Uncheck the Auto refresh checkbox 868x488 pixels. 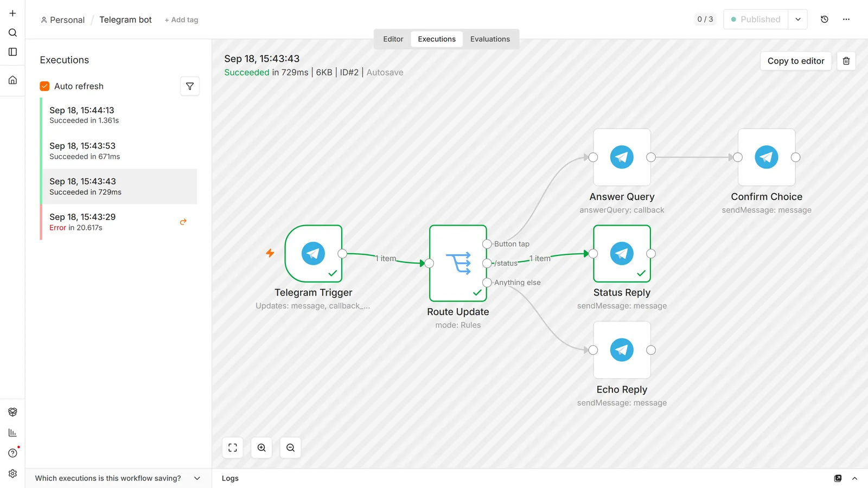pyautogui.click(x=44, y=86)
